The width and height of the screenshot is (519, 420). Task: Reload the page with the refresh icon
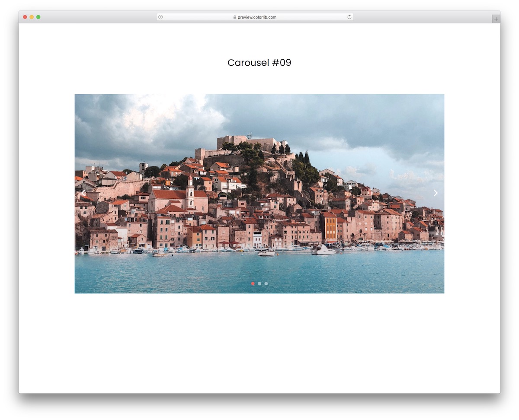click(x=349, y=17)
